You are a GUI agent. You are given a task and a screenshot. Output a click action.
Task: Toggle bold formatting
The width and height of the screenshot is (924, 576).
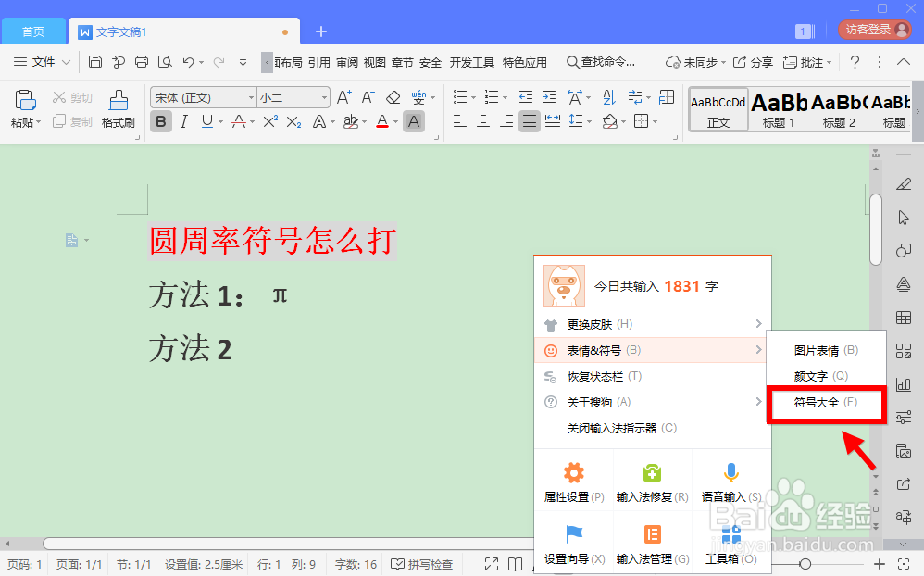(x=159, y=121)
